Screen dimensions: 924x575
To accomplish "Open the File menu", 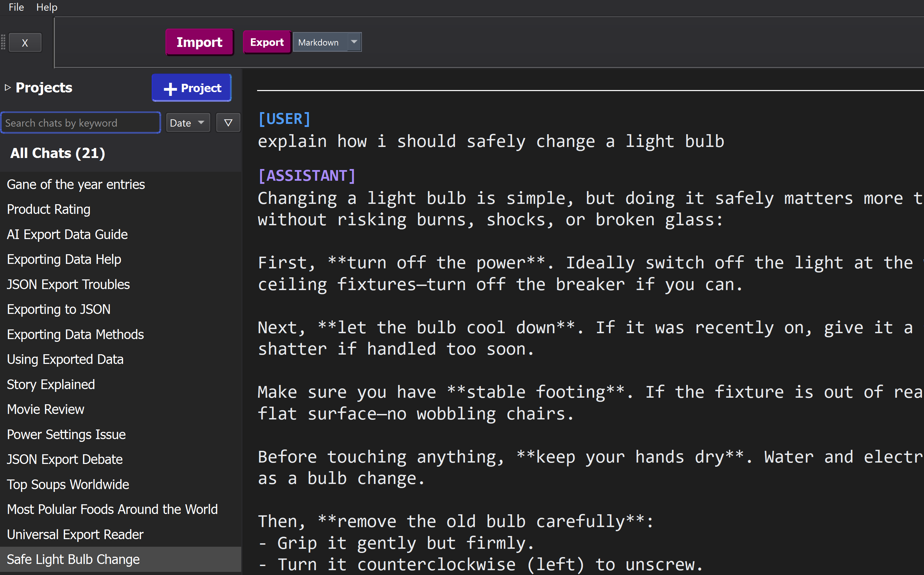I will click(16, 7).
